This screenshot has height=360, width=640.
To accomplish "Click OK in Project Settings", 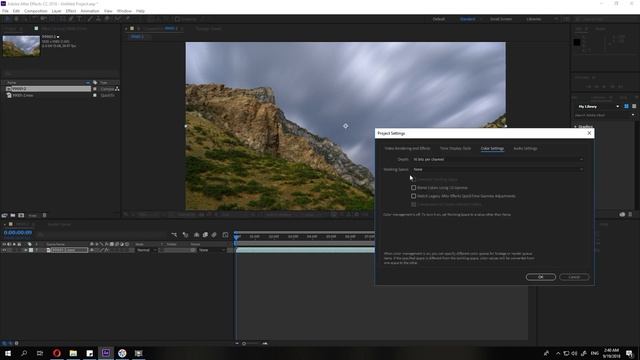I will (540, 277).
